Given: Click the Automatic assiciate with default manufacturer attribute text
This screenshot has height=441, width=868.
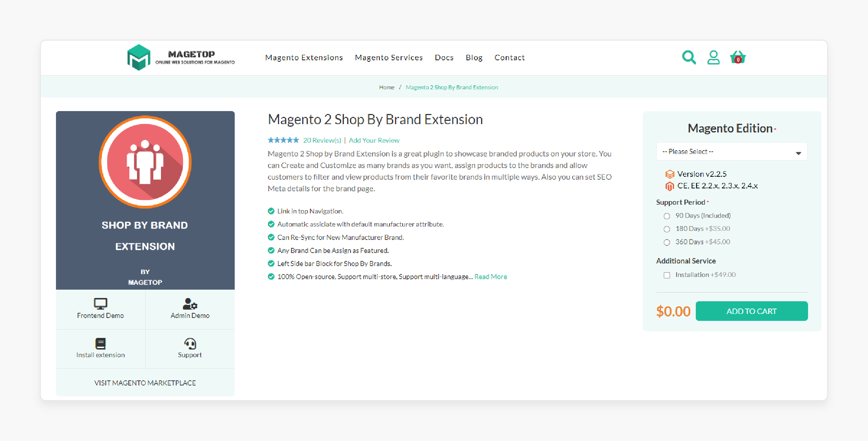Looking at the screenshot, I should click(x=360, y=224).
